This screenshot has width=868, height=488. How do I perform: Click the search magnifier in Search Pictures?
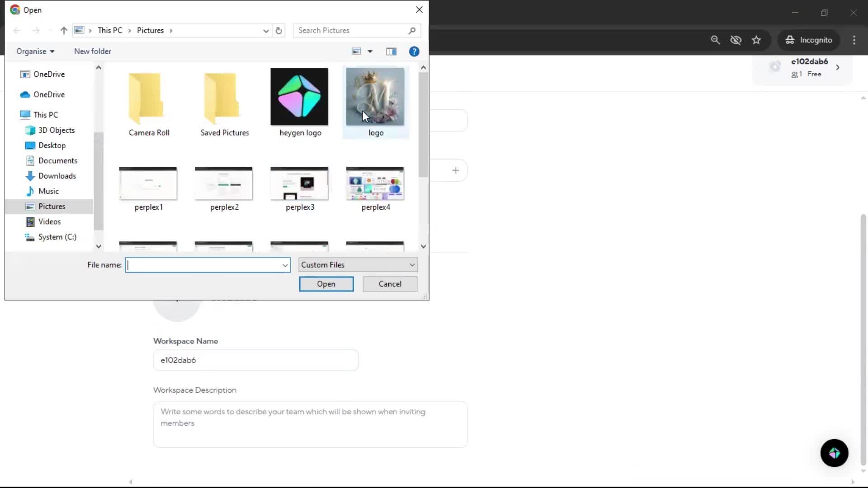[x=411, y=31]
